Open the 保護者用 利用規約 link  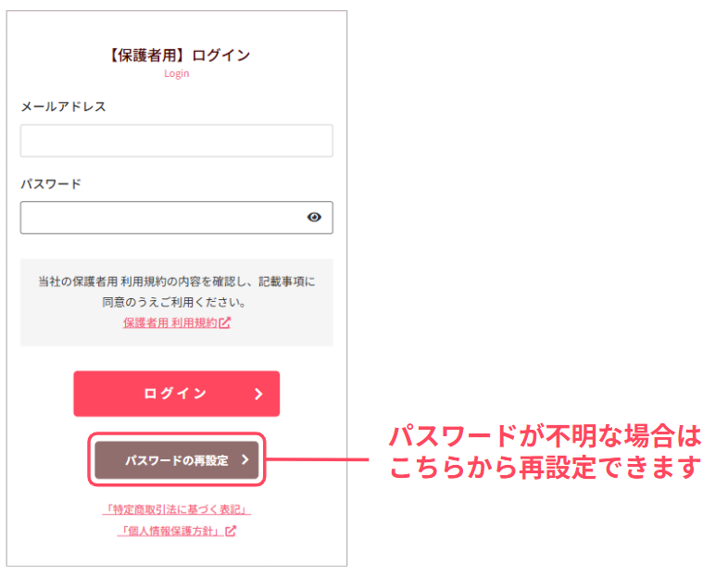click(169, 323)
